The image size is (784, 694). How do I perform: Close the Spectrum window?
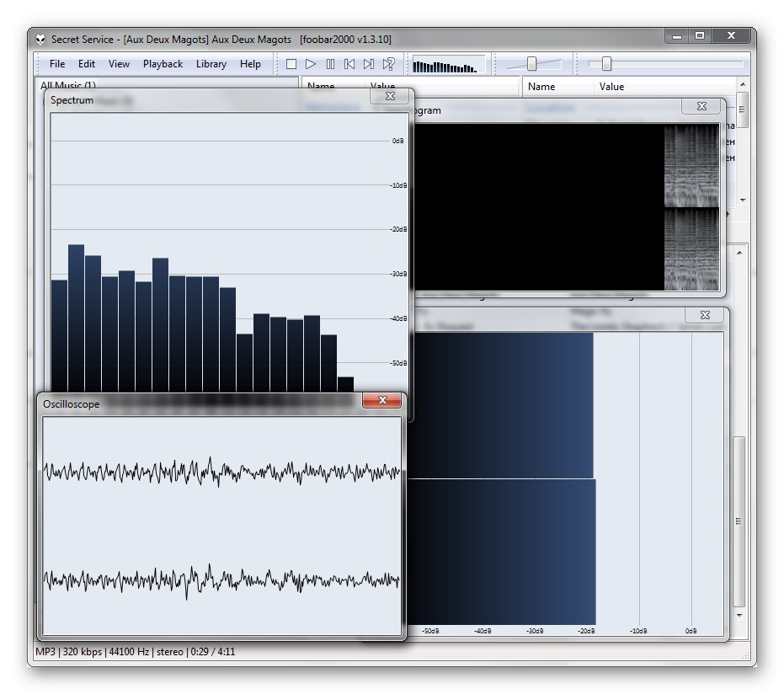[x=390, y=96]
